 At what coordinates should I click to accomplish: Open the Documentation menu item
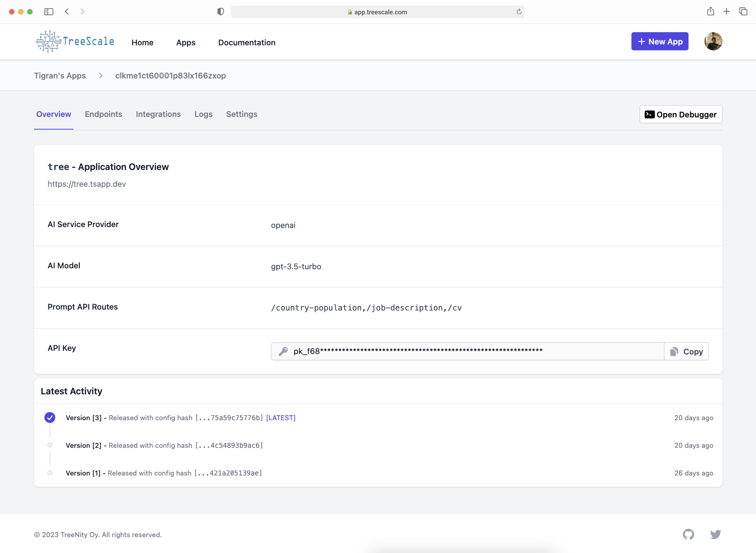point(246,43)
